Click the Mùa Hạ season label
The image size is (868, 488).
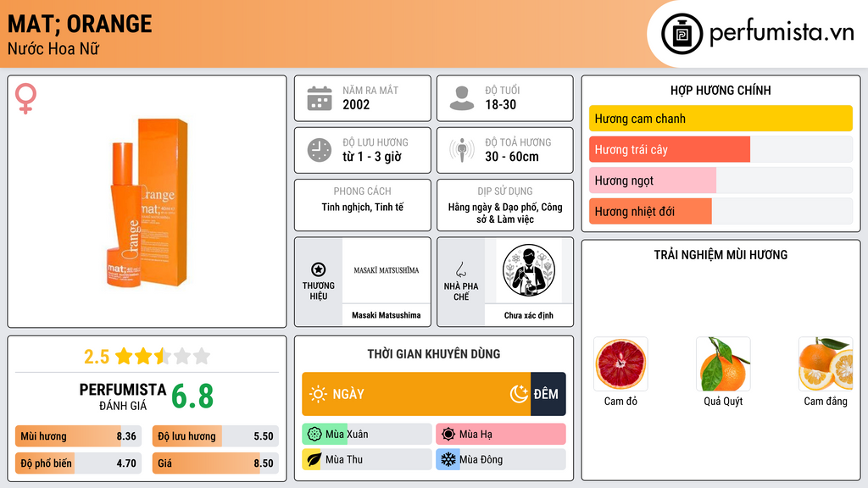(476, 435)
